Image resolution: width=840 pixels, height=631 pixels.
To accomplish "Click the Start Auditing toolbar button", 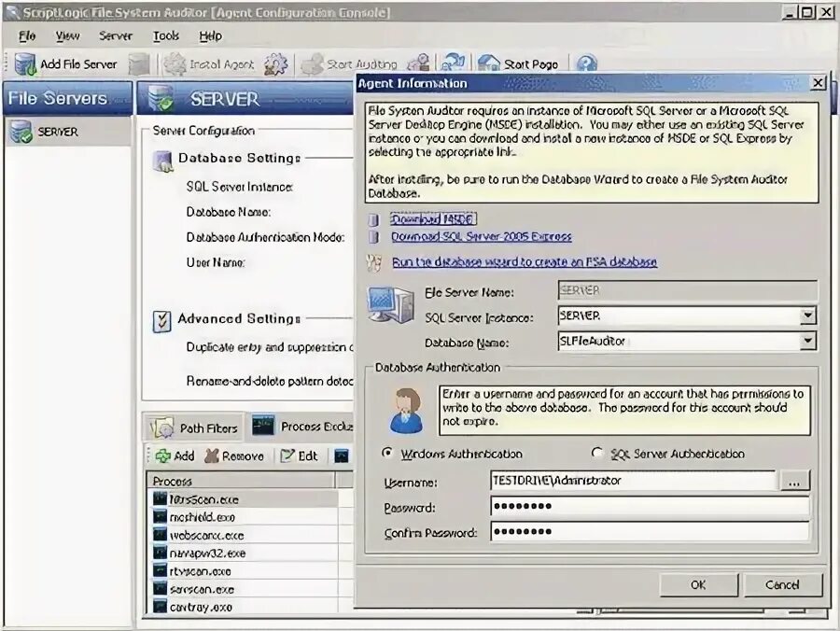I will click(x=349, y=64).
